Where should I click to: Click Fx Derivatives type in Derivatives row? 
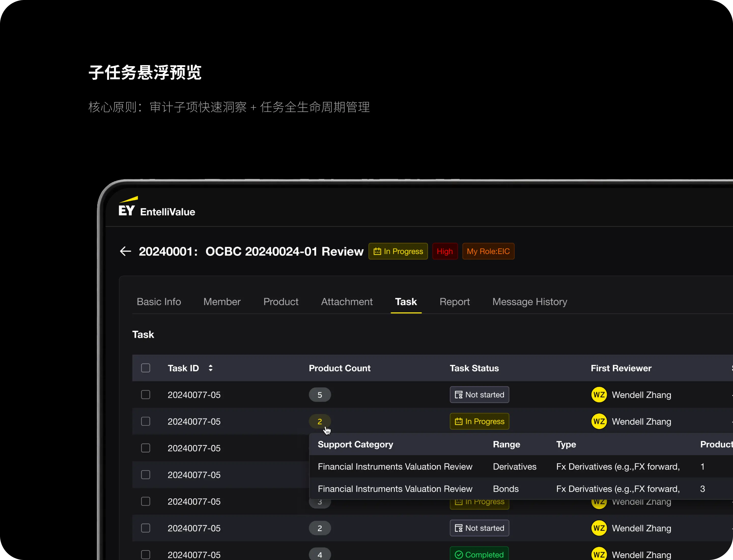click(618, 466)
